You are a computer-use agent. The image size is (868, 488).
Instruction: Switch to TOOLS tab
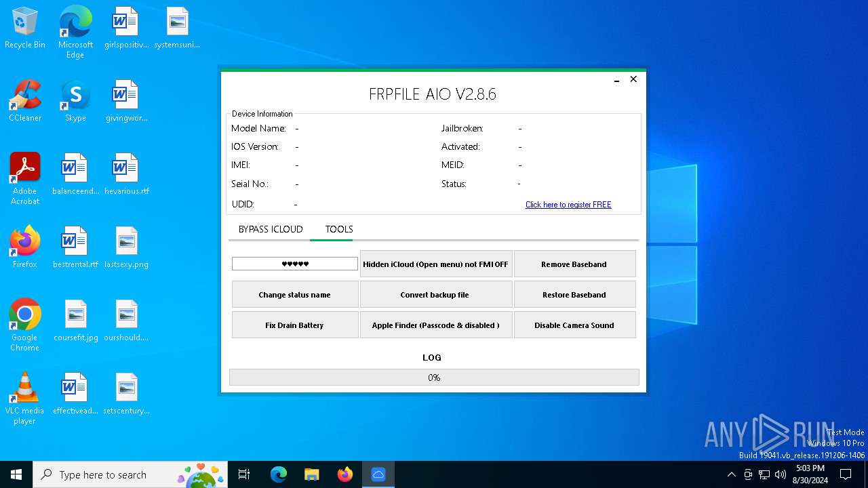pyautogui.click(x=339, y=229)
